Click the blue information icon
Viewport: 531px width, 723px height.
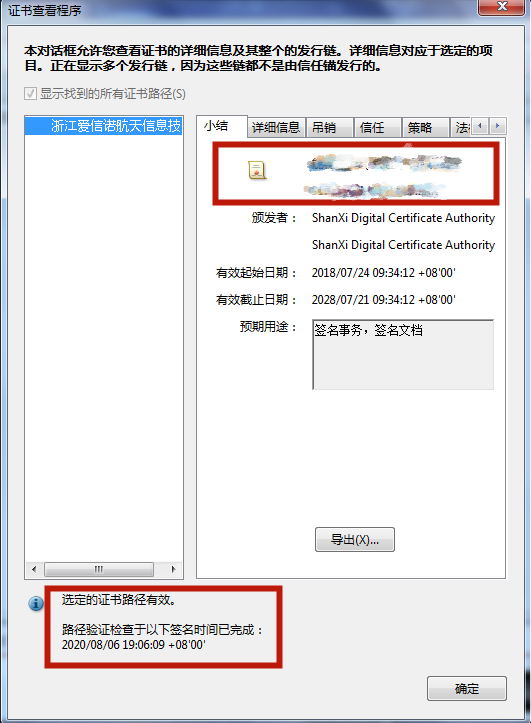(36, 603)
